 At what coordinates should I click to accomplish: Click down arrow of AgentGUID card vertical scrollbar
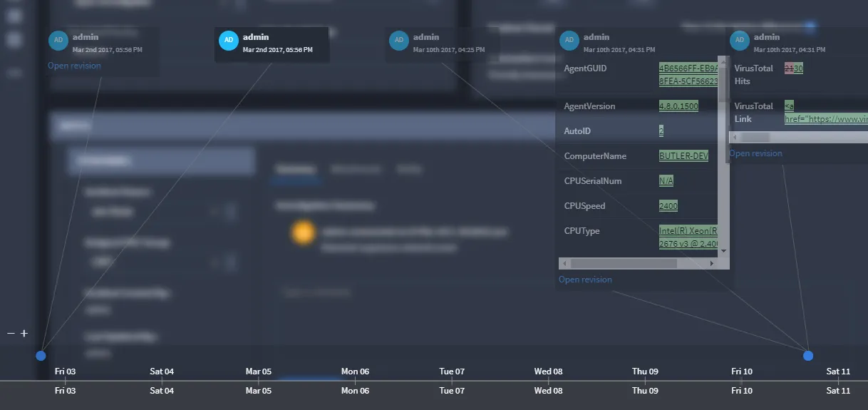(x=724, y=251)
